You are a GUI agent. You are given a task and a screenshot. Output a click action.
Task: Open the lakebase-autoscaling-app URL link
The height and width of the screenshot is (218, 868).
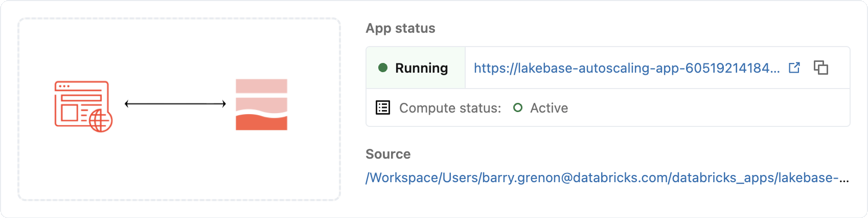coord(626,68)
